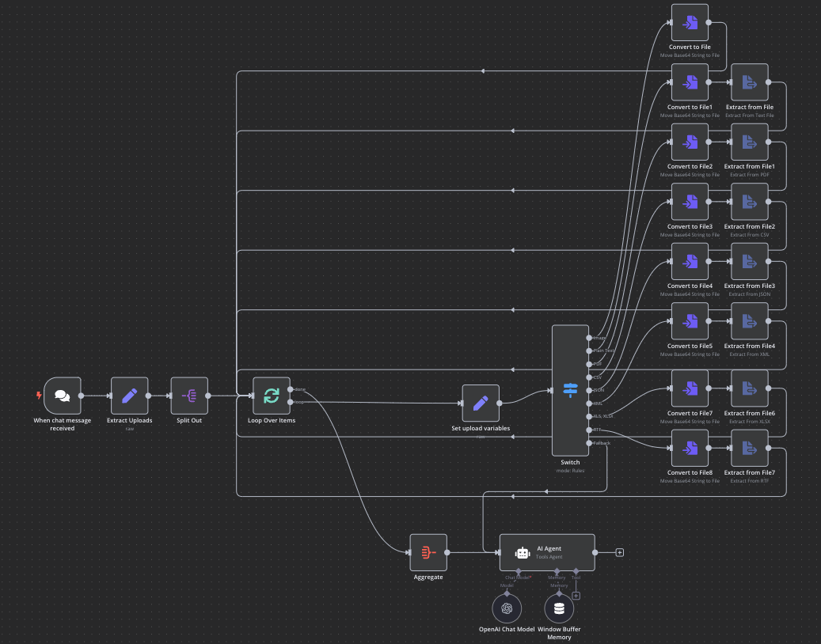Select the Extract from File1 PDF node
This screenshot has height=644, width=821.
click(750, 142)
